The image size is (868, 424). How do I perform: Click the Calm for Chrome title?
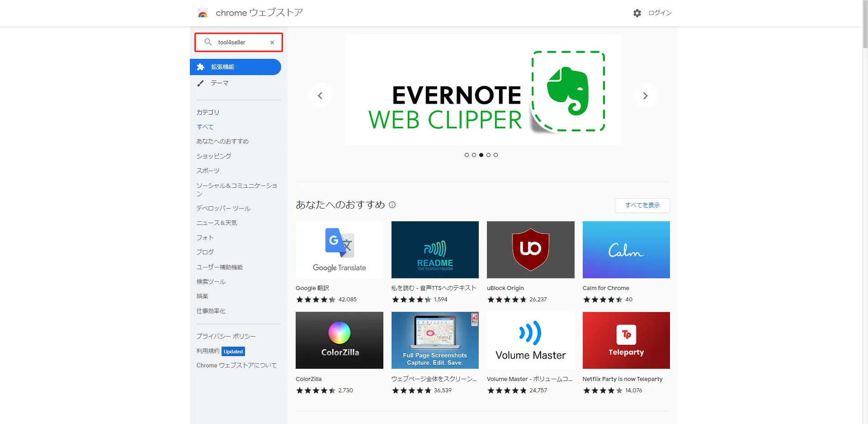606,288
